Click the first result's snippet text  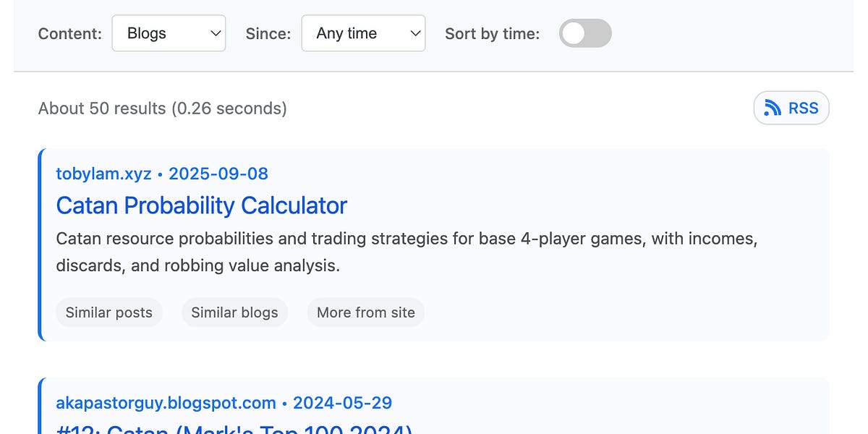coord(405,252)
